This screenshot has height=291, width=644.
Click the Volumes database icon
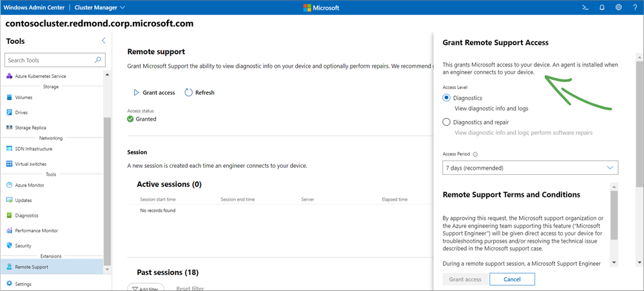9,97
